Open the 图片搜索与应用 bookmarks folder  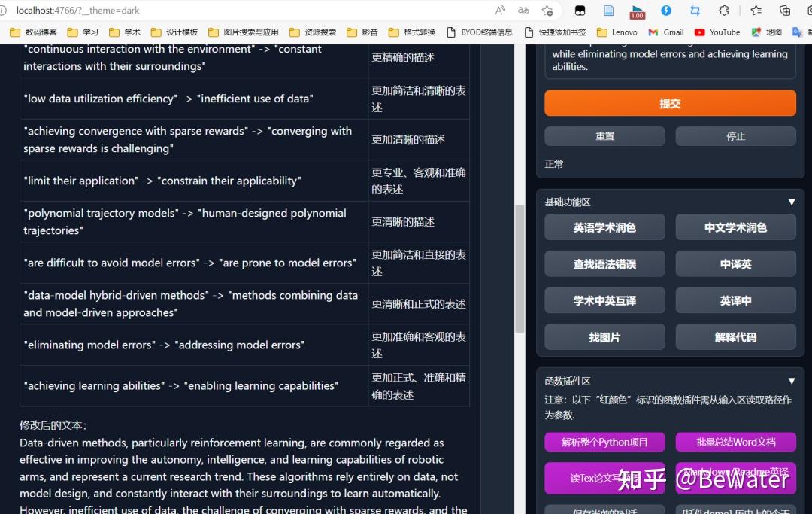[x=244, y=32]
